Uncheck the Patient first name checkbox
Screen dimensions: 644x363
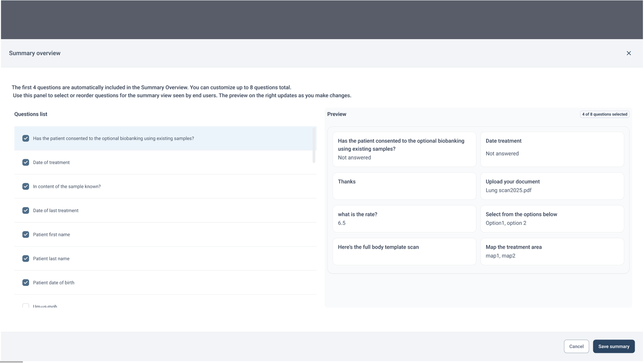(x=26, y=234)
